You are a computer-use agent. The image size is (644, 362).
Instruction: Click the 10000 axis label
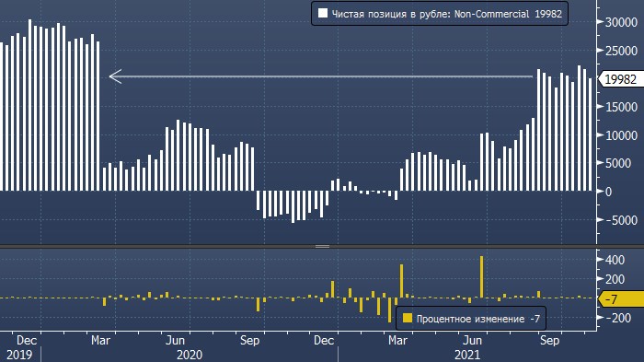tap(621, 135)
